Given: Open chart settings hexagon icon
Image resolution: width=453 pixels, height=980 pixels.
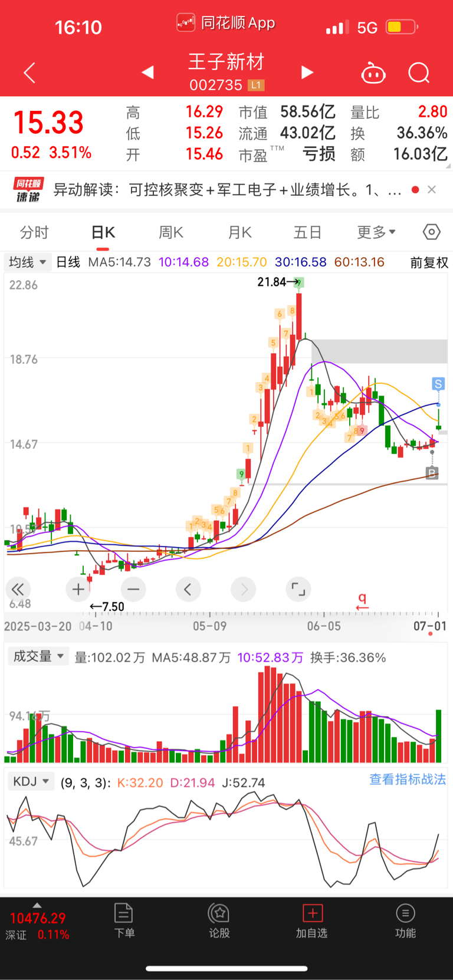Looking at the screenshot, I should (x=432, y=232).
